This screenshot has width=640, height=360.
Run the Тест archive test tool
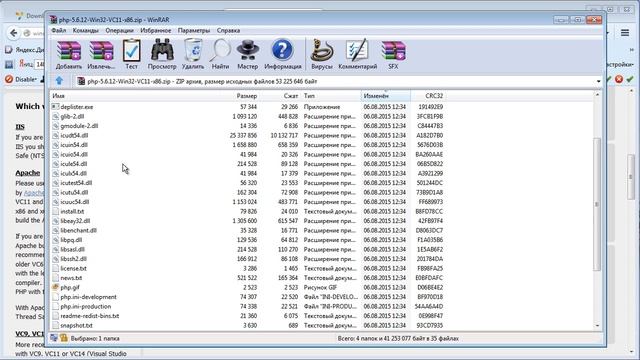[x=131, y=54]
